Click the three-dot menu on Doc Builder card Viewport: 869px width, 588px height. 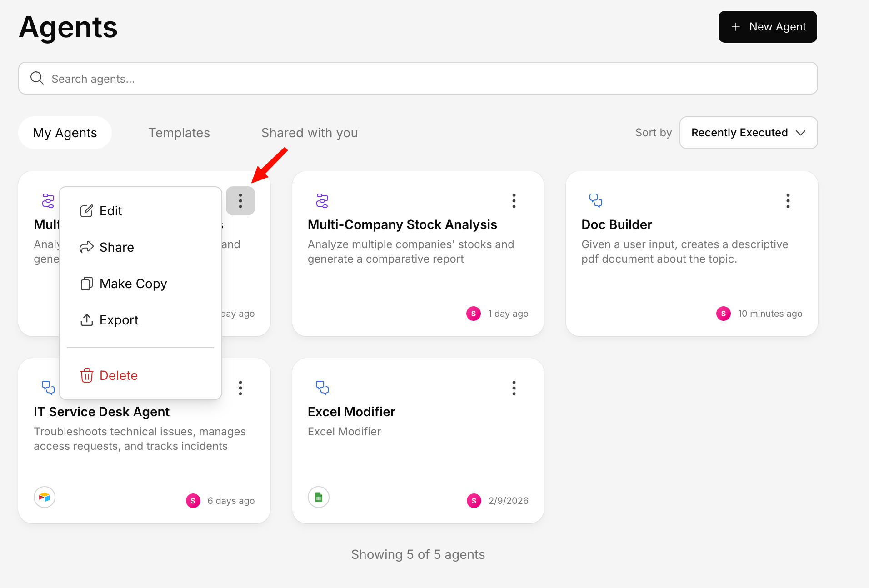coord(788,201)
